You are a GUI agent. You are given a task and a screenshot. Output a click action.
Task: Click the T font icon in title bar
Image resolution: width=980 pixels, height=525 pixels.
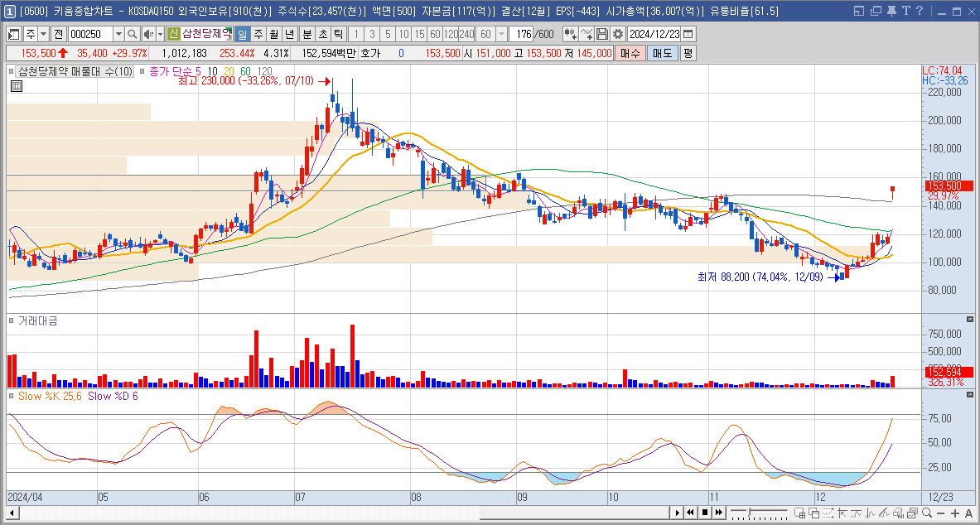coord(905,11)
